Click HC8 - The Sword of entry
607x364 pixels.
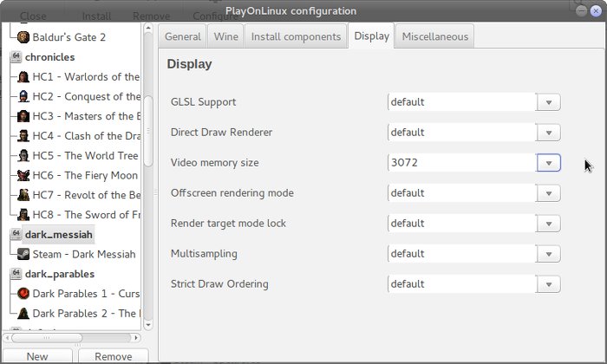pyautogui.click(x=86, y=215)
